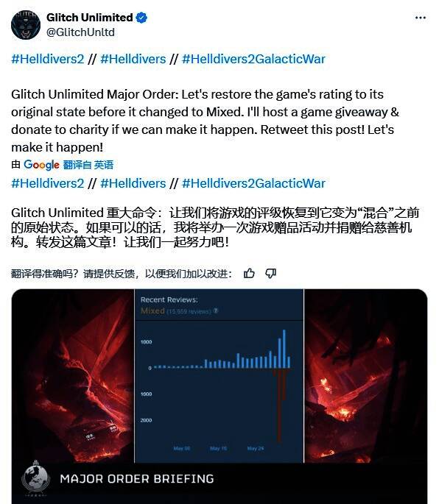The width and height of the screenshot is (439, 504).
Task: Click the blue verified badge icon
Action: pos(141,18)
